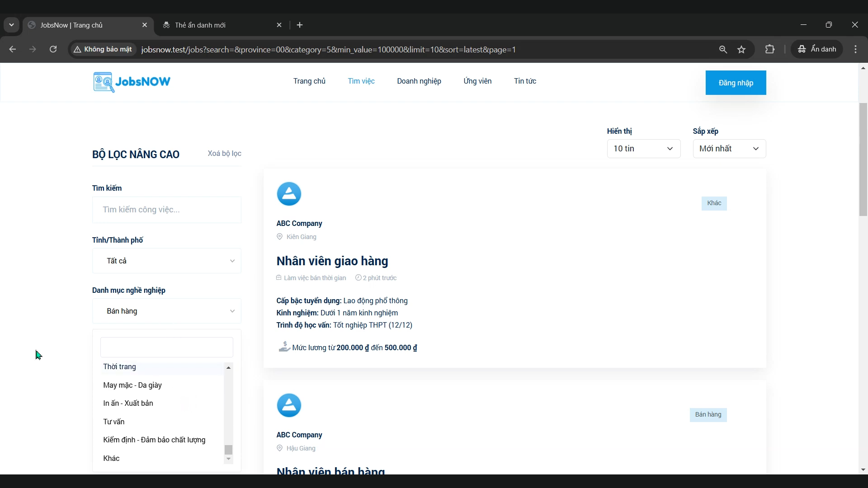Viewport: 868px width, 488px height.
Task: Open ABC Company link in Kiên Giang job
Action: (299, 224)
